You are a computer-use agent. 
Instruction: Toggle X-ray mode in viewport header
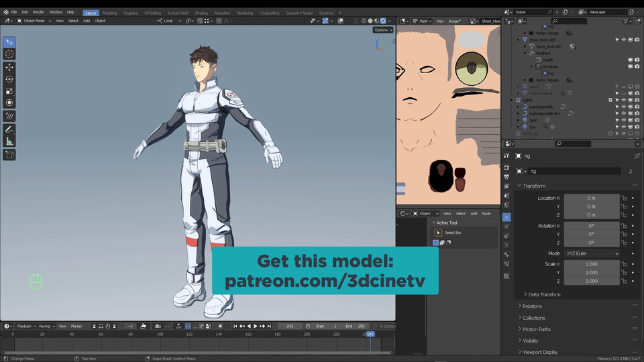(x=356, y=21)
